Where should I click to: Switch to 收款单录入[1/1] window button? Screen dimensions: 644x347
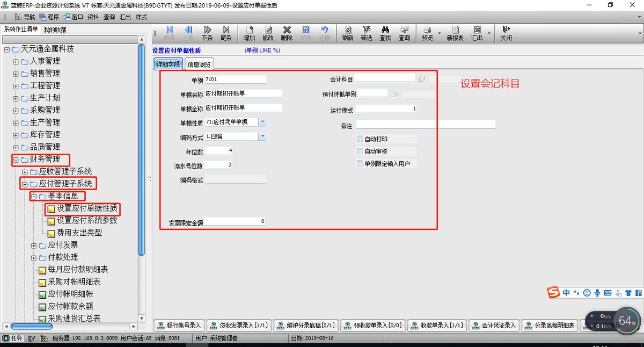436,326
